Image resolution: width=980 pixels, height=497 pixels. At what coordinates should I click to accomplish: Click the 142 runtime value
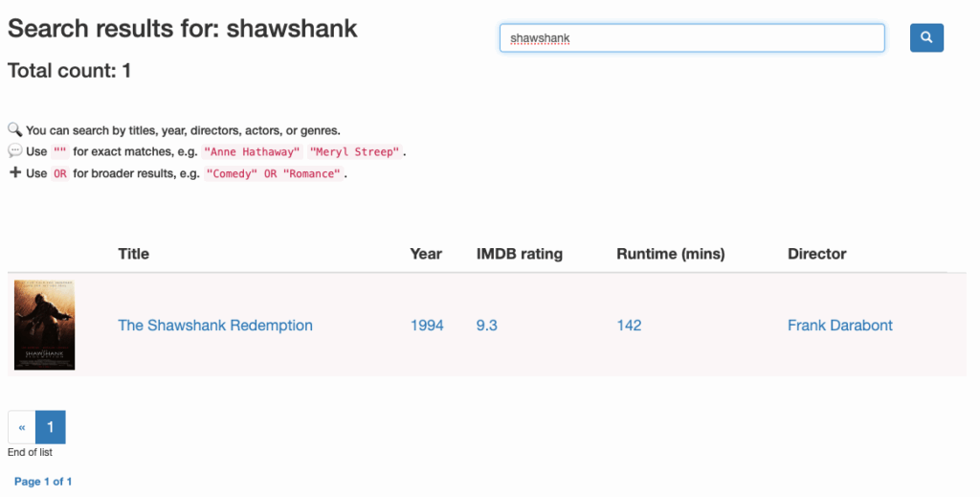[x=629, y=326]
